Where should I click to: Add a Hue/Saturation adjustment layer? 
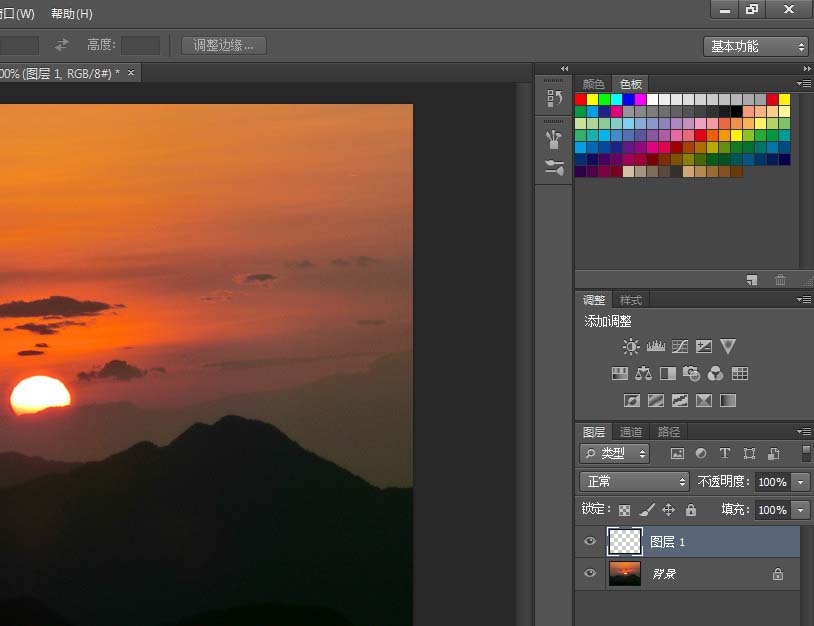pos(617,374)
